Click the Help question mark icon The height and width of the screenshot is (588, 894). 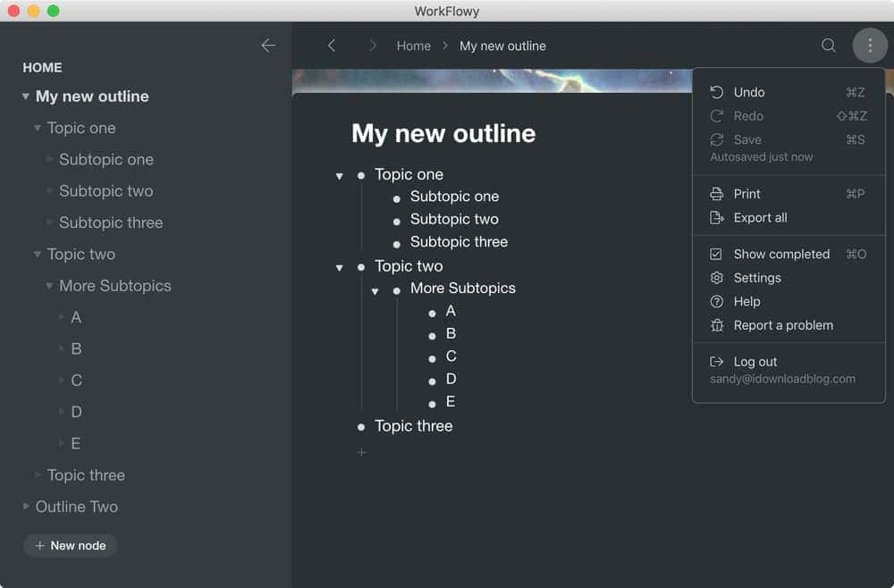tap(716, 302)
